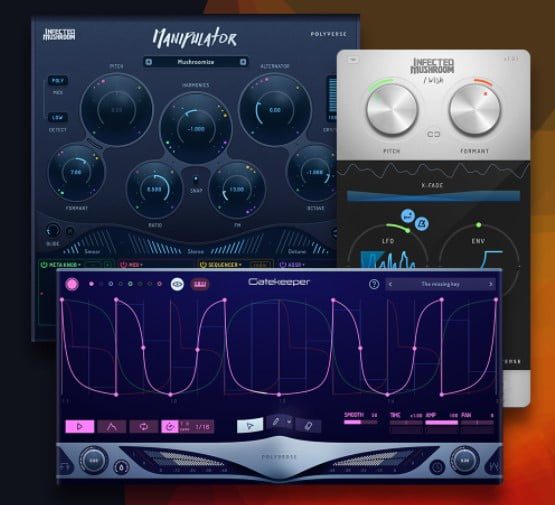Adjust the SMOOTH slider in Gatekeeper
The width and height of the screenshot is (555, 505).
pyautogui.click(x=360, y=422)
